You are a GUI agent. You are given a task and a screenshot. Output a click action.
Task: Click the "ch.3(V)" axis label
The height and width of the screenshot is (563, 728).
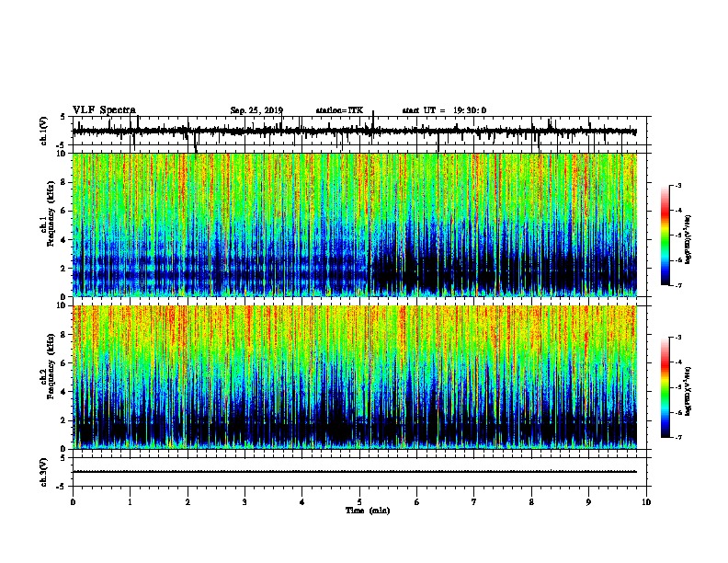click(44, 472)
